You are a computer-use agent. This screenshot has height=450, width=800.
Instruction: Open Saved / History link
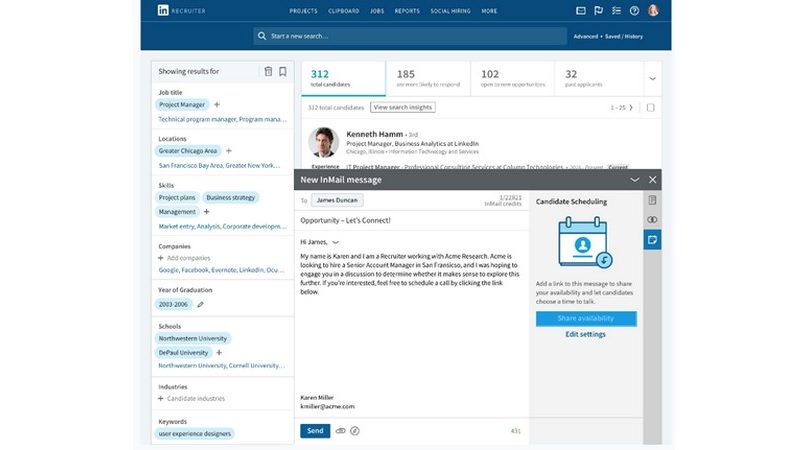click(x=623, y=36)
